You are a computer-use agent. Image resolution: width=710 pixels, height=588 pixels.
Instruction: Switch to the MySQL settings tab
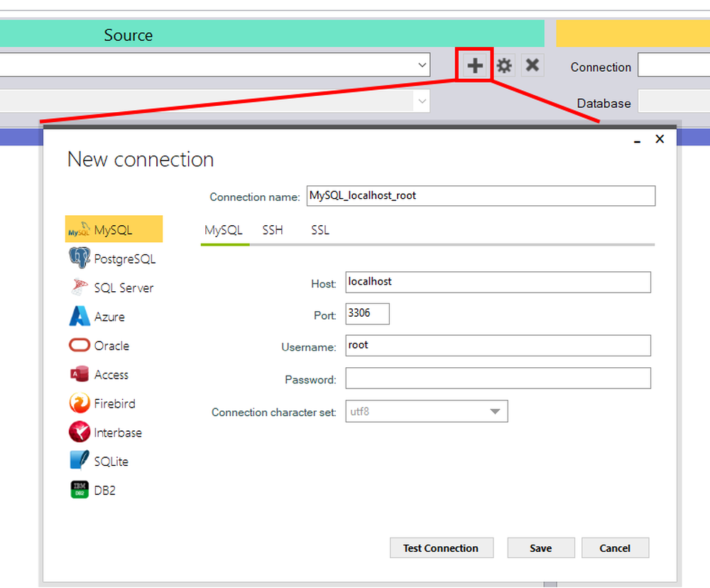[x=224, y=230]
